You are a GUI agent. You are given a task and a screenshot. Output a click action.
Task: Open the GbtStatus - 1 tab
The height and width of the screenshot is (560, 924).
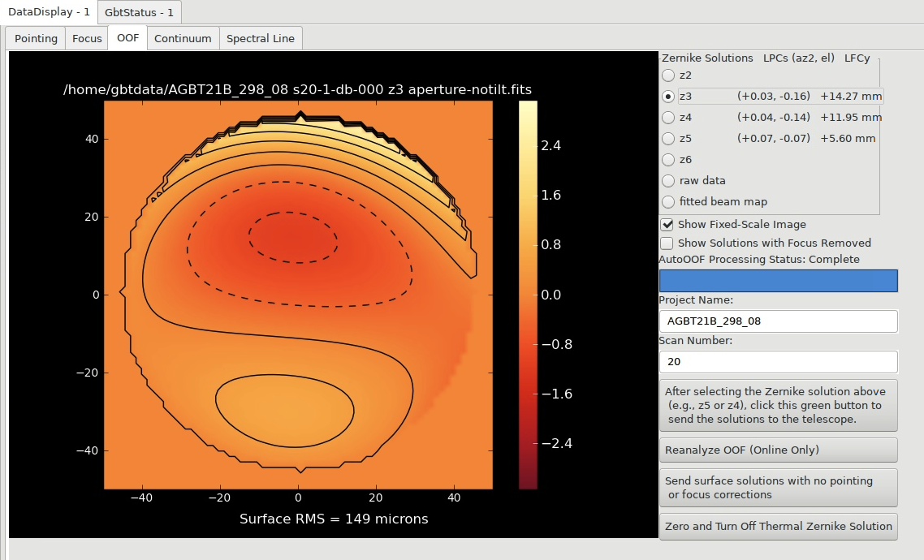click(x=139, y=12)
